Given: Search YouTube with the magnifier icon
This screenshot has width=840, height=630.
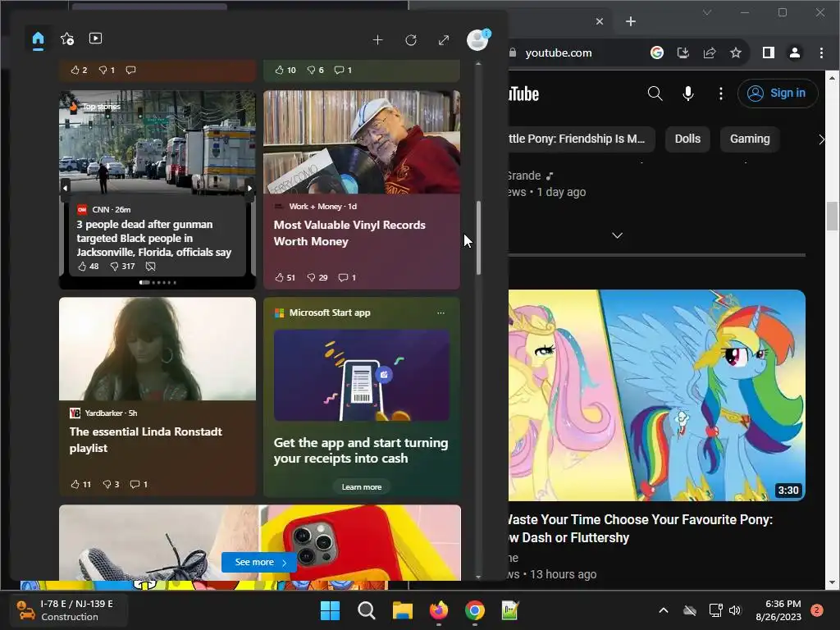Looking at the screenshot, I should coord(655,94).
